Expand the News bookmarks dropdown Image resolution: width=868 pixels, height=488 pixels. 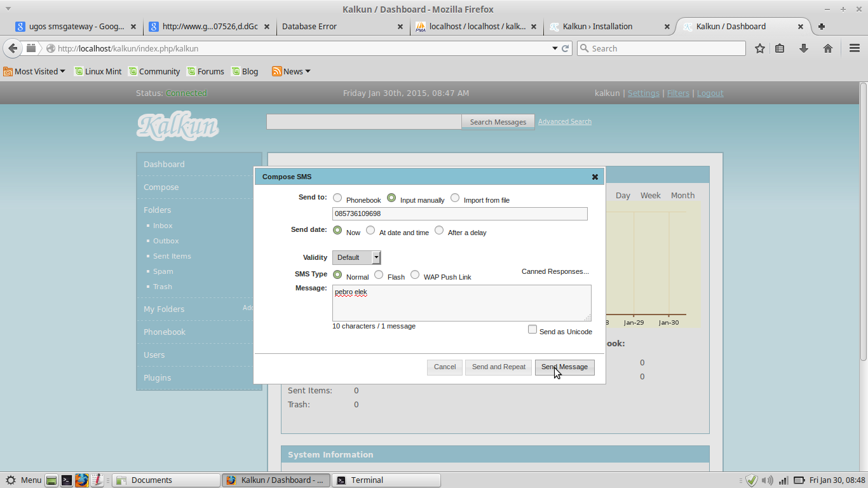[x=291, y=71]
